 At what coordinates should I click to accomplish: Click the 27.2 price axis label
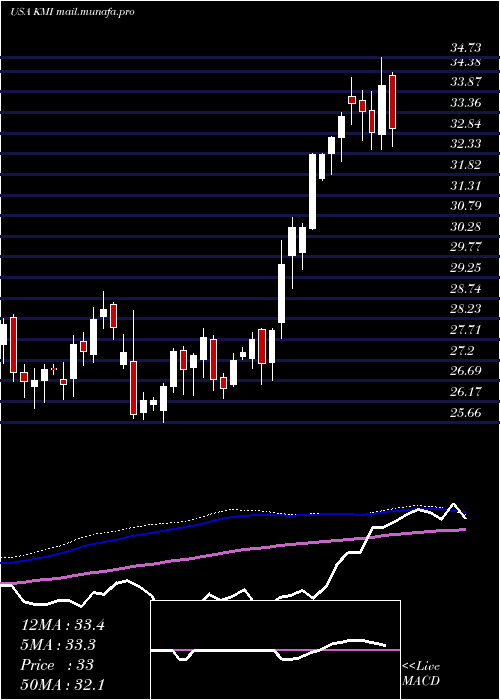coord(462,351)
